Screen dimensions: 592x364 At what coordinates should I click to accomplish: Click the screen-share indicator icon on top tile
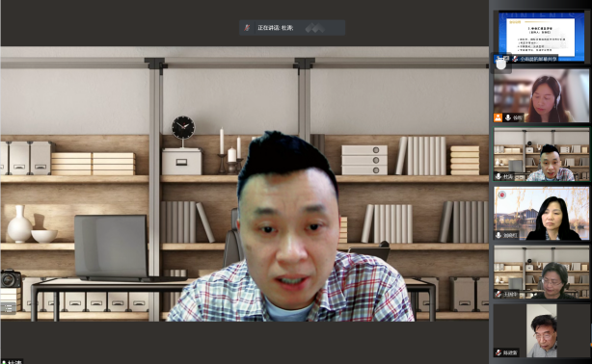pyautogui.click(x=507, y=59)
